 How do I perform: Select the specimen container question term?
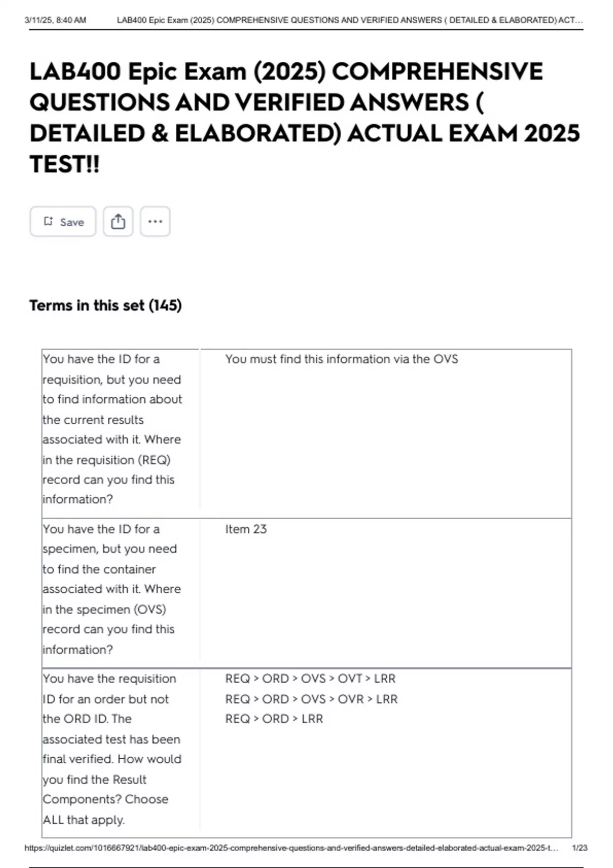(x=111, y=589)
